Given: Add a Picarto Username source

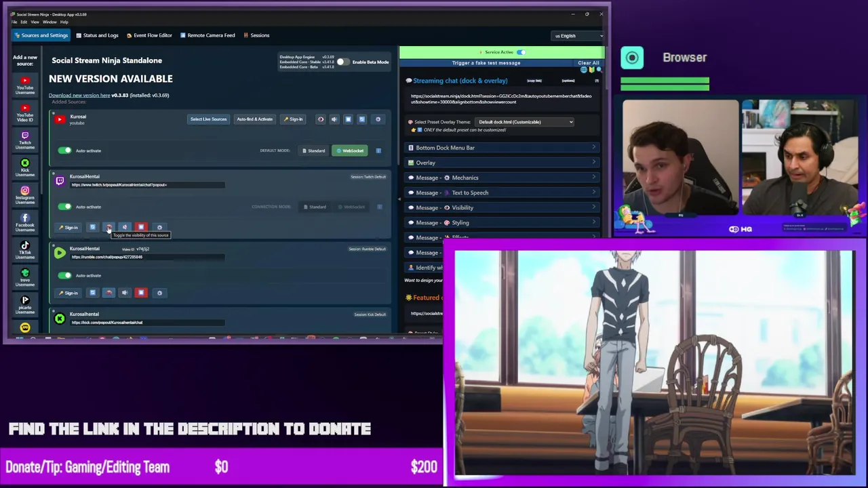Looking at the screenshot, I should (25, 305).
